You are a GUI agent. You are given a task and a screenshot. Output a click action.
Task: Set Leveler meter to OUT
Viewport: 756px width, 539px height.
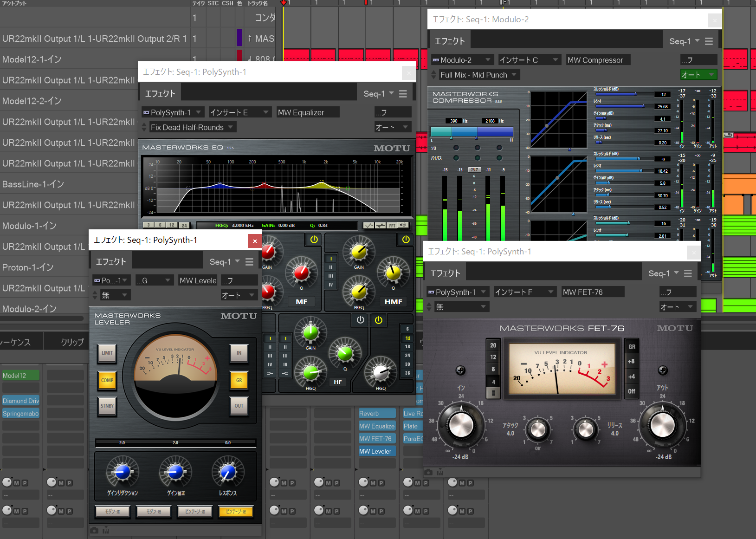click(x=239, y=406)
